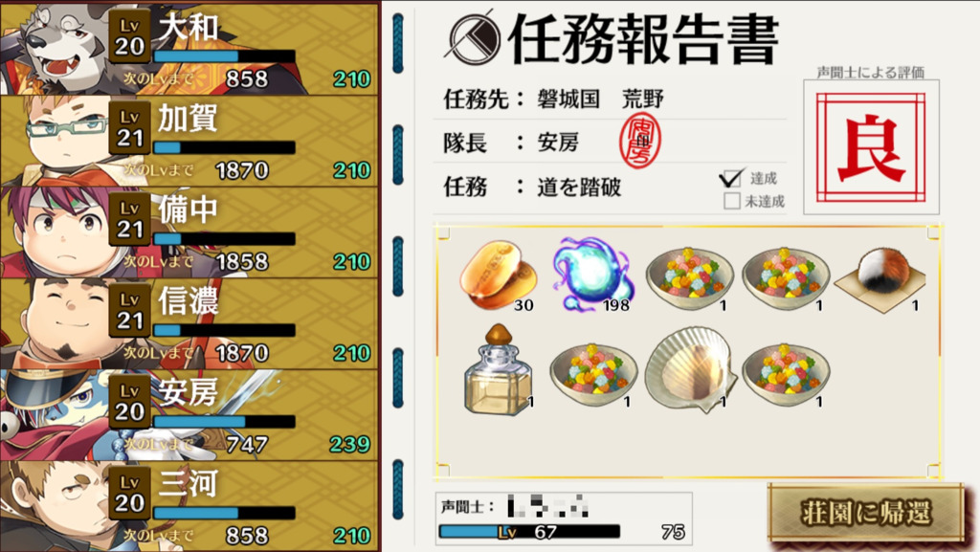Toggle the 達成 checkbox
980x552 pixels.
click(731, 178)
